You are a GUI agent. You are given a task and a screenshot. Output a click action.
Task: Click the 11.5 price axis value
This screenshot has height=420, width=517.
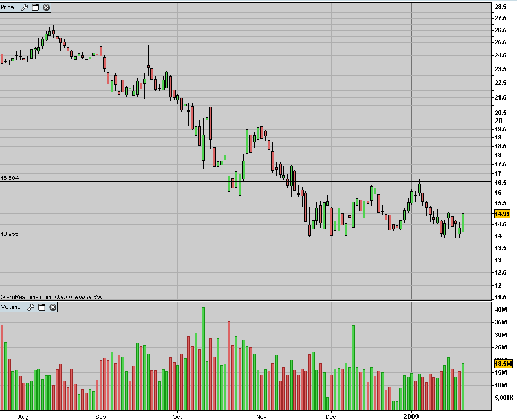click(x=501, y=297)
